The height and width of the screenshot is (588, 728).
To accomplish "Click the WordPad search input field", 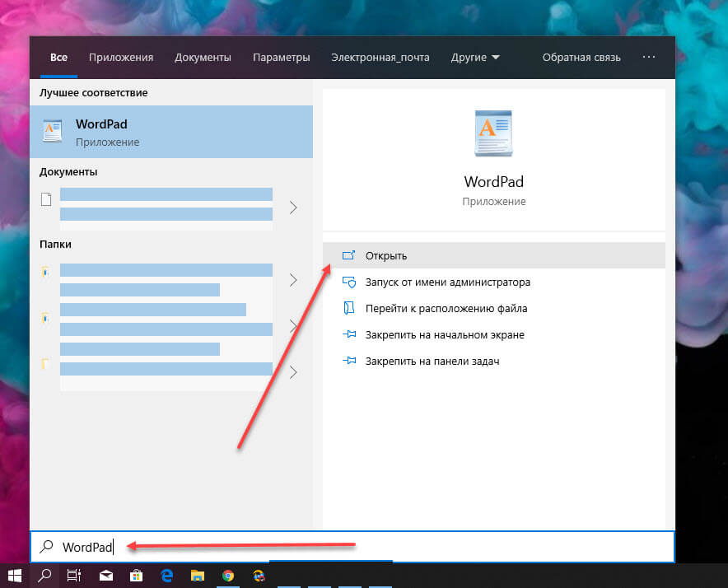I will [x=352, y=547].
